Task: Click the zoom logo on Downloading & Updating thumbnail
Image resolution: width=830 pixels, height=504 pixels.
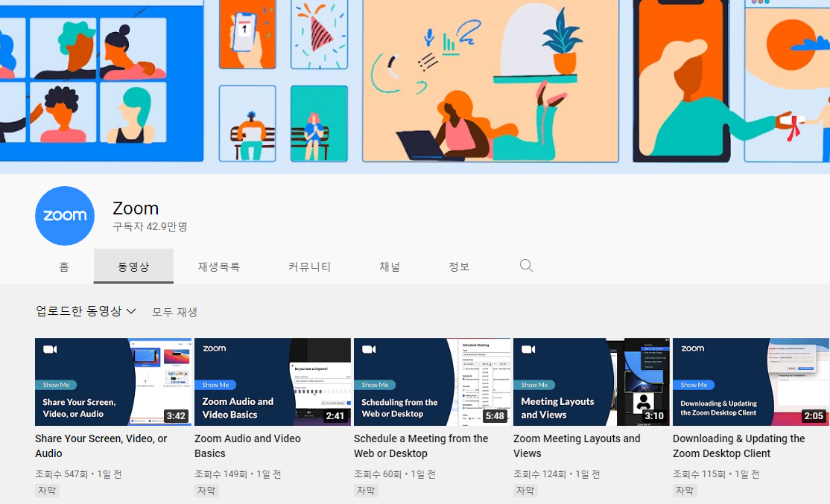Action: click(692, 348)
